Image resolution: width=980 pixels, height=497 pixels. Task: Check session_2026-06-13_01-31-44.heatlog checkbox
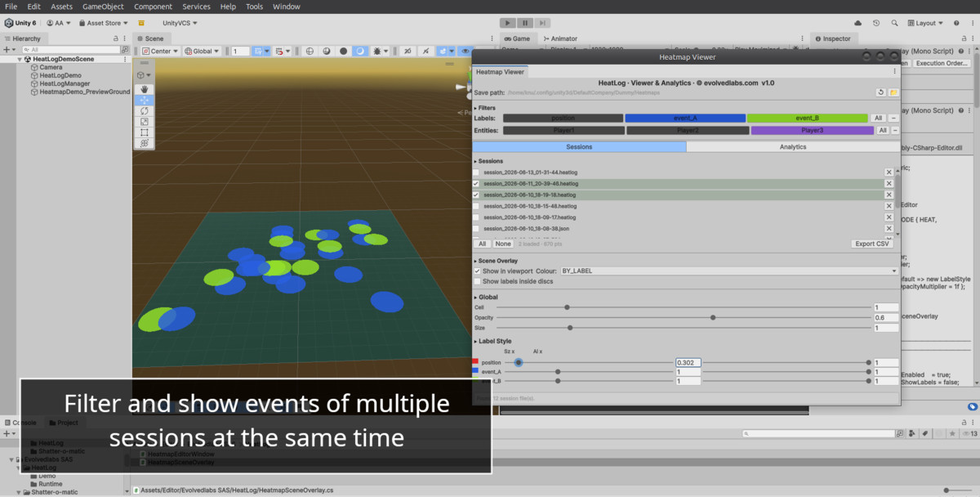point(477,172)
